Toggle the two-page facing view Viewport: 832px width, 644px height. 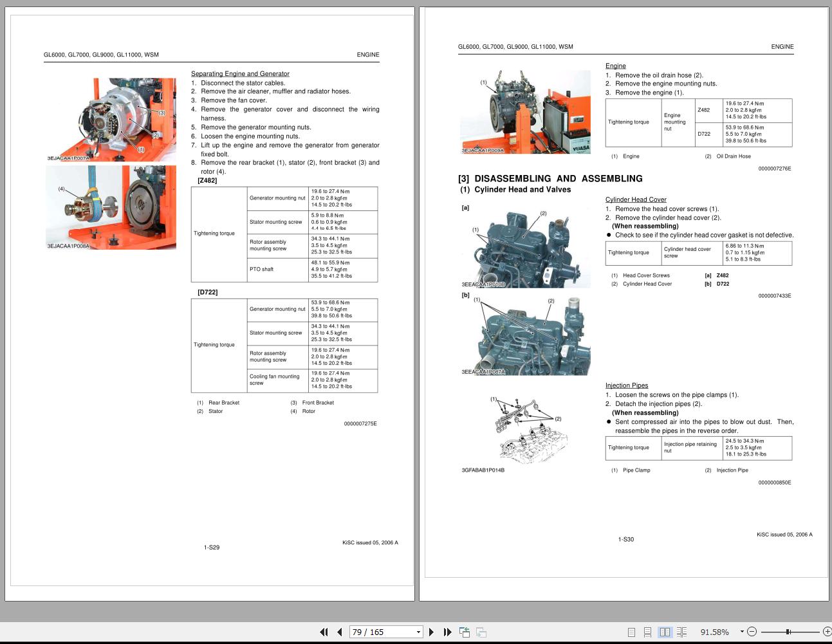667,632
